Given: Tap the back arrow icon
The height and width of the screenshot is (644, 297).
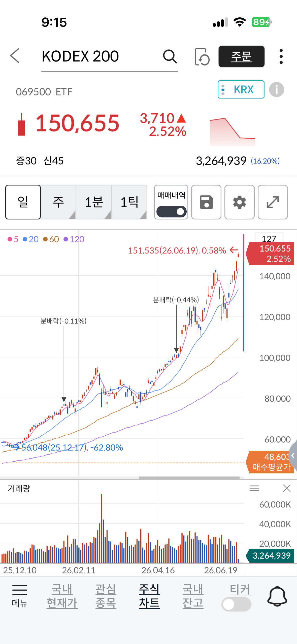Looking at the screenshot, I should [x=15, y=56].
